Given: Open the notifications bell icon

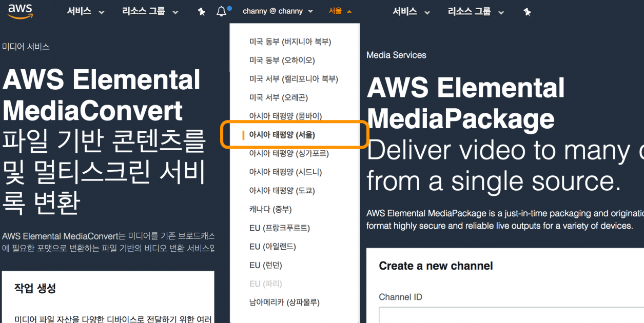Looking at the screenshot, I should click(x=221, y=11).
